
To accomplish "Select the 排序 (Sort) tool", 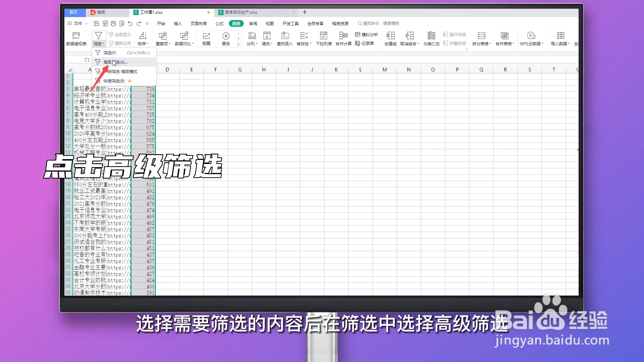I will pos(143,38).
